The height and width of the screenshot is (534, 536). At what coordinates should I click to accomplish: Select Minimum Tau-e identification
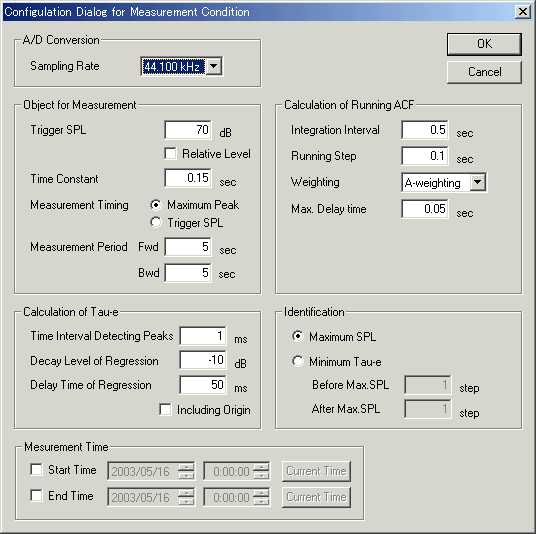point(298,361)
